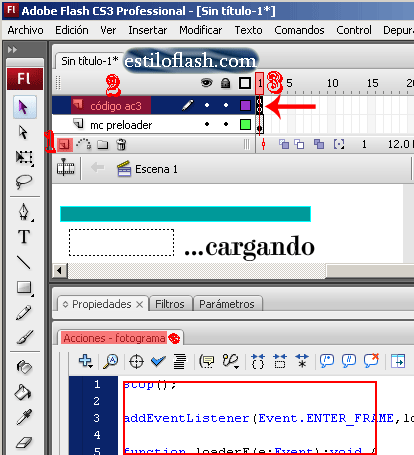Switch to the Filtros tab

(x=170, y=304)
